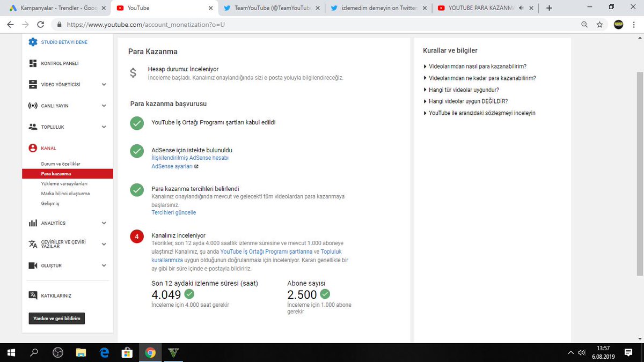Image resolution: width=644 pixels, height=362 pixels.
Task: Click the Kontrol Paneli dashboard icon
Action: (x=33, y=63)
